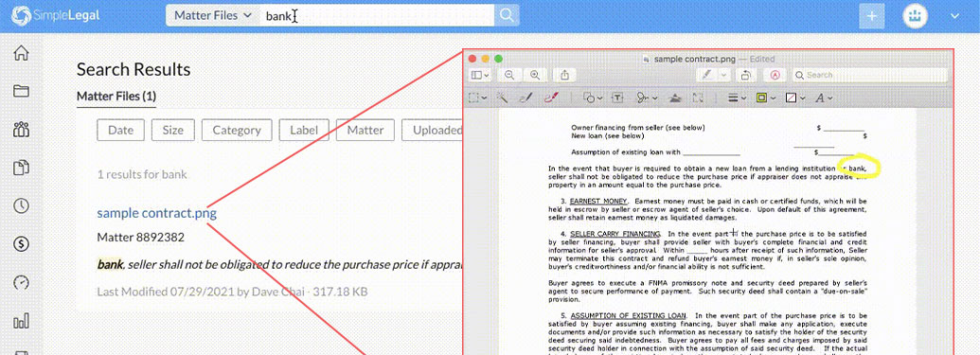Click the zoom in button in Preview
Image resolution: width=980 pixels, height=355 pixels.
[535, 75]
